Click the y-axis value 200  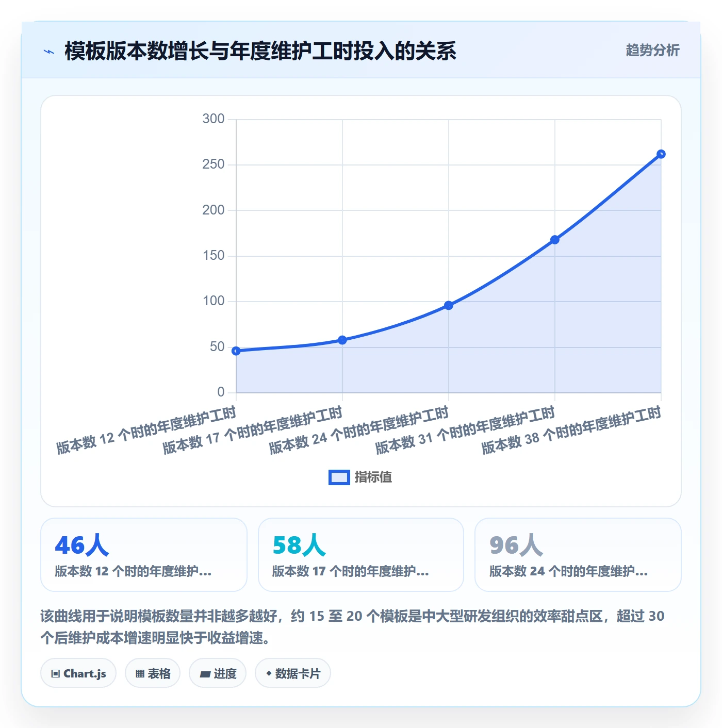pyautogui.click(x=214, y=210)
